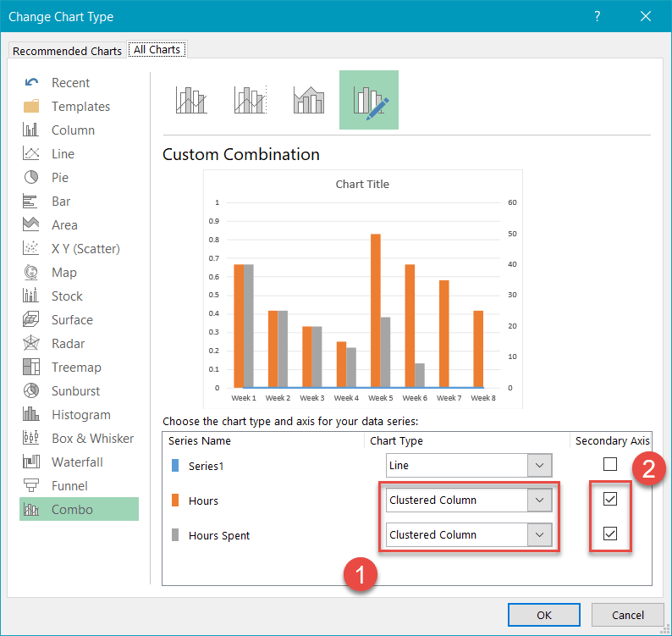
Task: Choose the Treemap chart icon
Action: pos(30,367)
